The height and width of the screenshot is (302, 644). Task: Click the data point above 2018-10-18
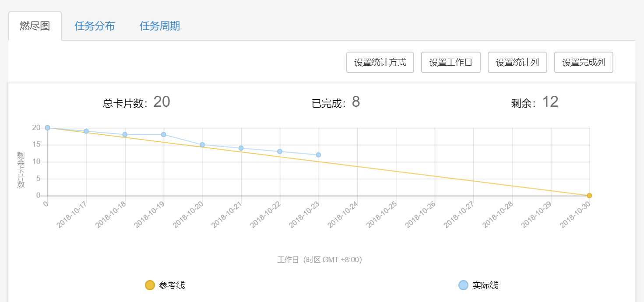(x=125, y=134)
